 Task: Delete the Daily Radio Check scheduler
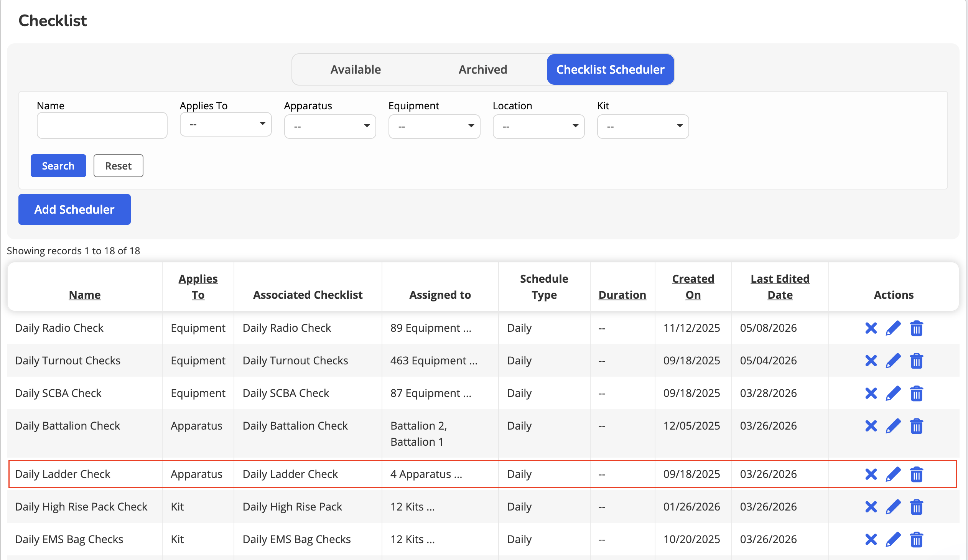[x=917, y=328]
